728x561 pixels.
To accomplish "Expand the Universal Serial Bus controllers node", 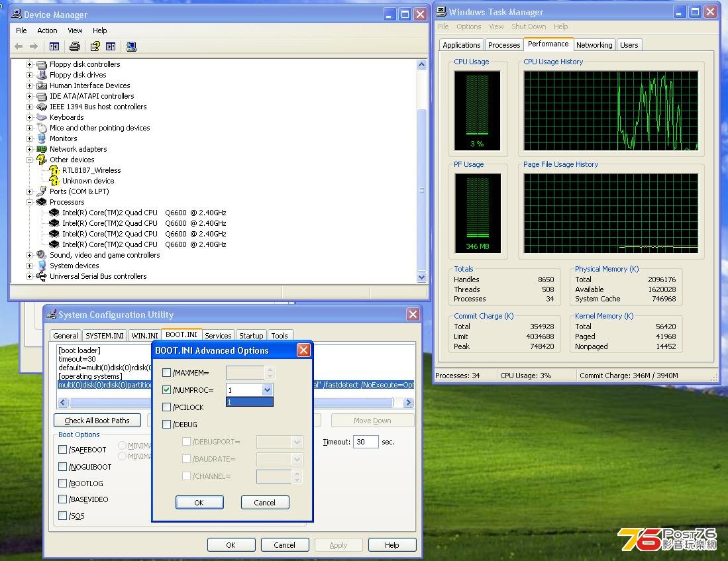I will coord(29,276).
